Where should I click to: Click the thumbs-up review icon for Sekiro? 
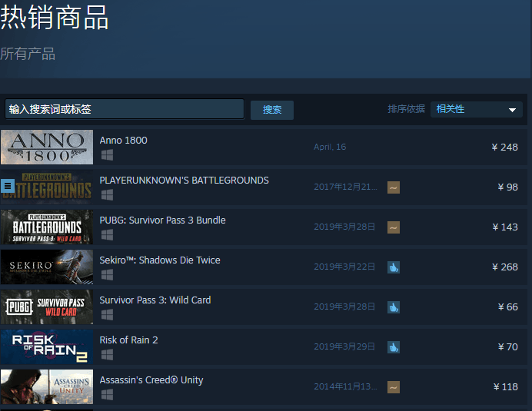[393, 267]
